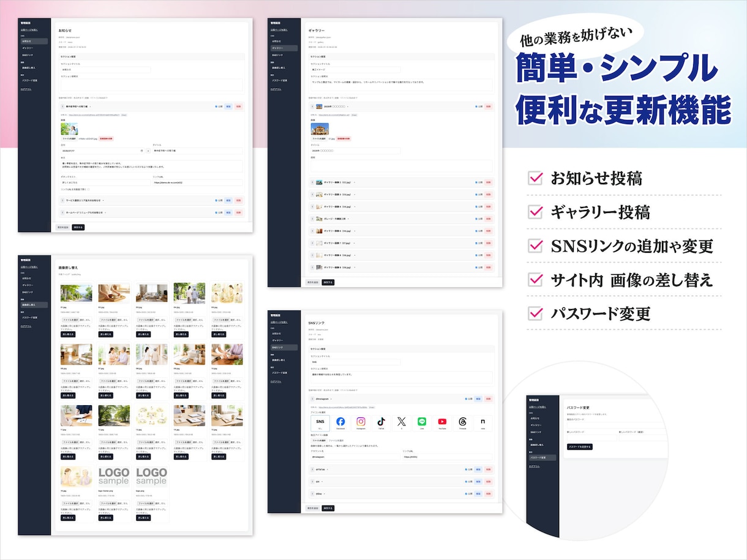This screenshot has height=560, width=747.
Task: Toggle 公開 checkbox on the @TikTok row
Action: (466, 470)
